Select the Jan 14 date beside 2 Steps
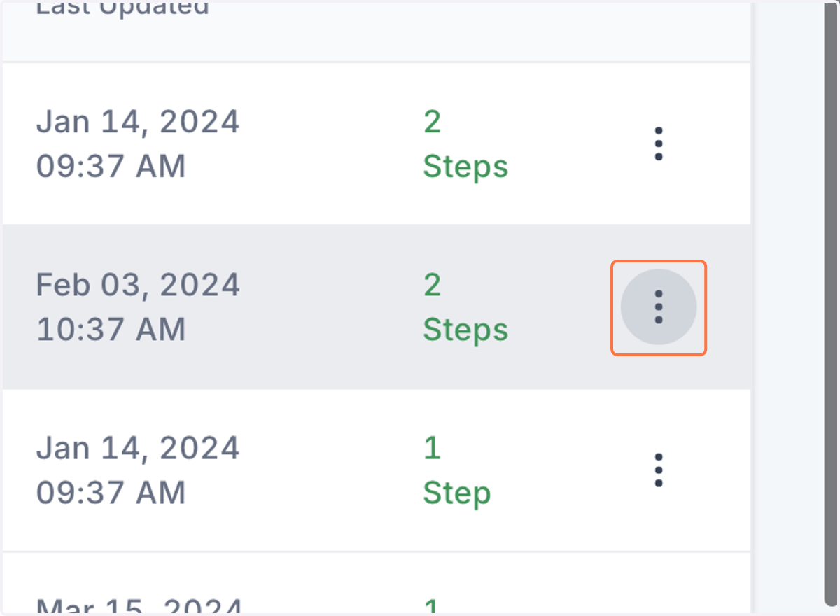Viewport: 840px width, 616px height. tap(138, 122)
